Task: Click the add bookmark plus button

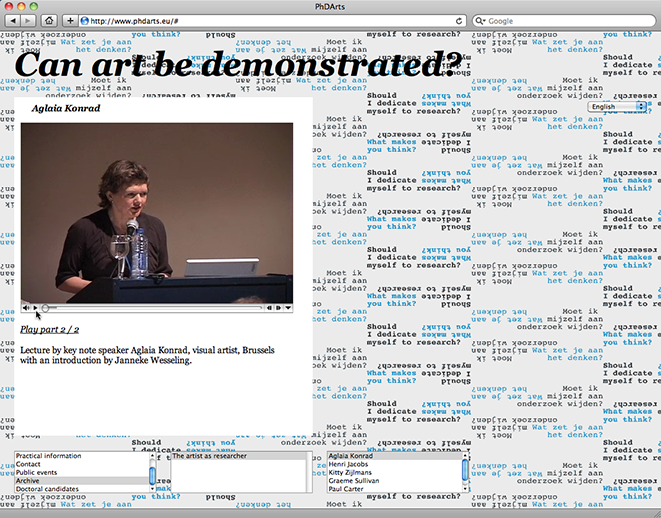Action: pos(69,20)
